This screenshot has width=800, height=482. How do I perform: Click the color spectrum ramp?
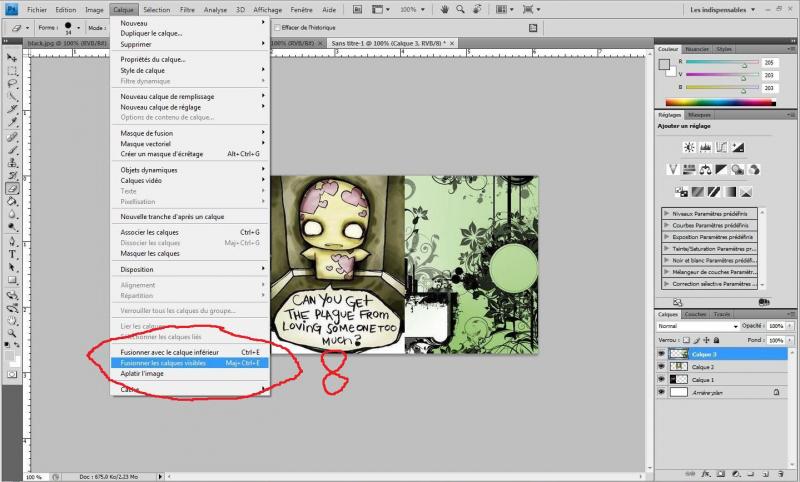[x=720, y=103]
